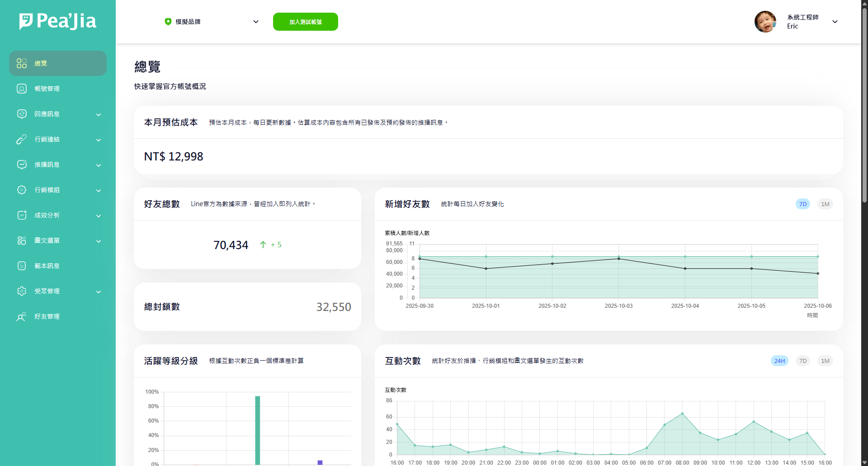Expand the 回應訊息 sidebar submenu
The width and height of the screenshot is (868, 466).
[99, 114]
